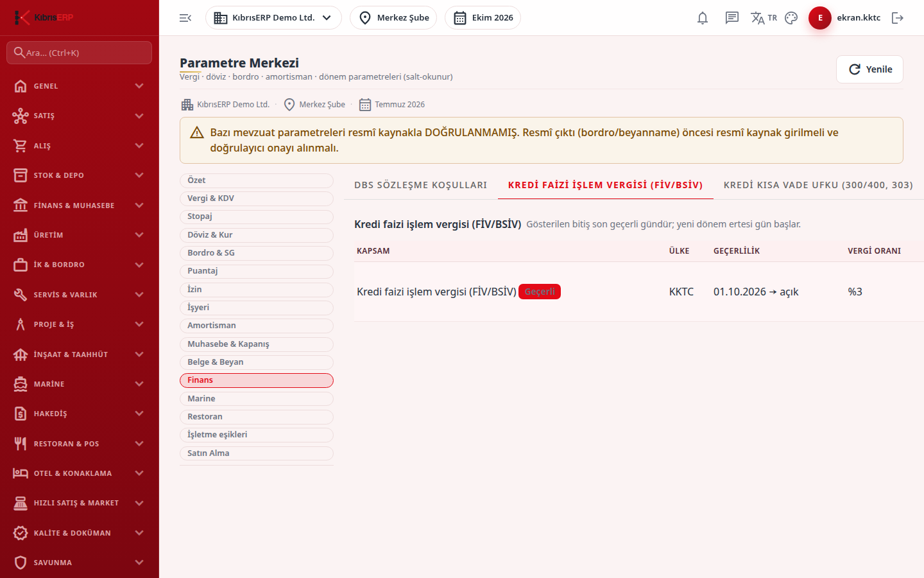Image resolution: width=924 pixels, height=578 pixels.
Task: Open KREDİ KISA VADE UFKU tab
Action: tap(818, 185)
